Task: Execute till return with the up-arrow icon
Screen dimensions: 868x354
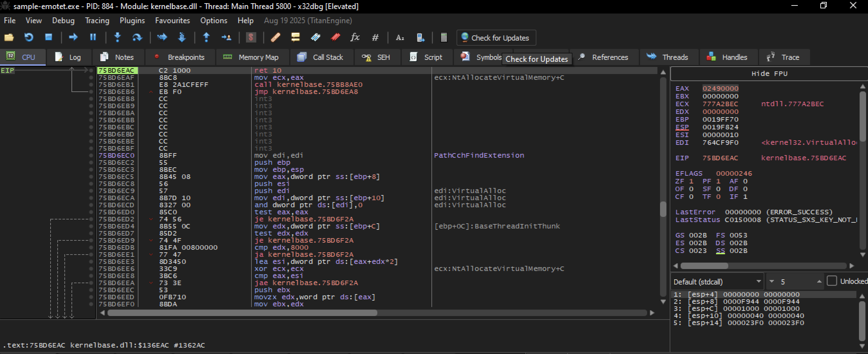Action: click(x=206, y=37)
